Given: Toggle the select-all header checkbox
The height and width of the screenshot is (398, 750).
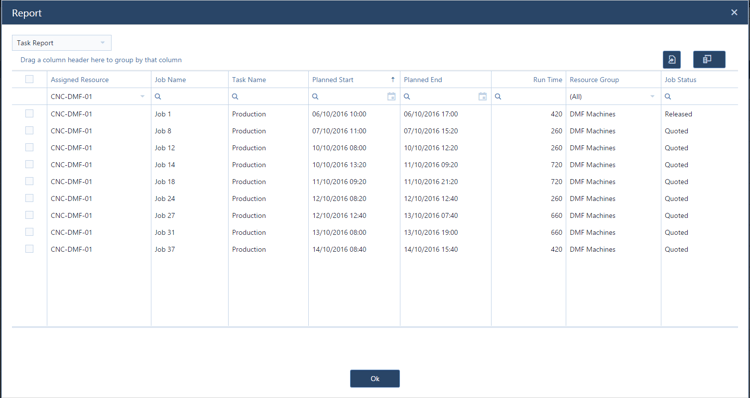Looking at the screenshot, I should point(29,79).
